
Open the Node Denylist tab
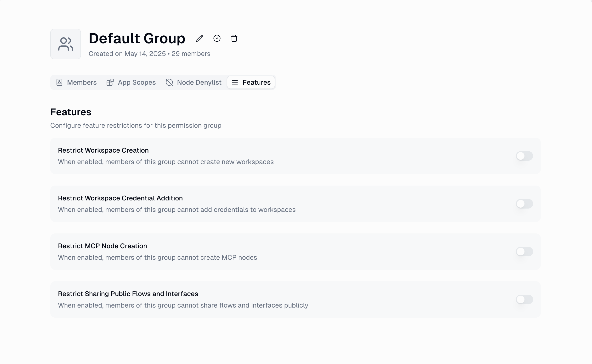click(194, 82)
